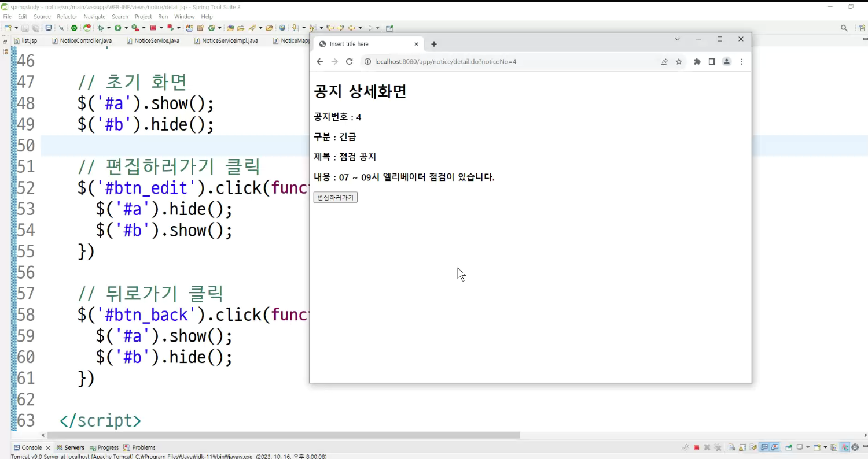Select the Progress view tab
868x459 pixels.
point(104,447)
